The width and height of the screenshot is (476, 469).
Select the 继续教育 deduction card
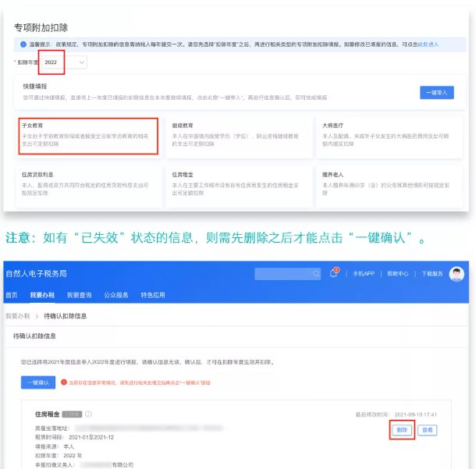click(x=239, y=137)
